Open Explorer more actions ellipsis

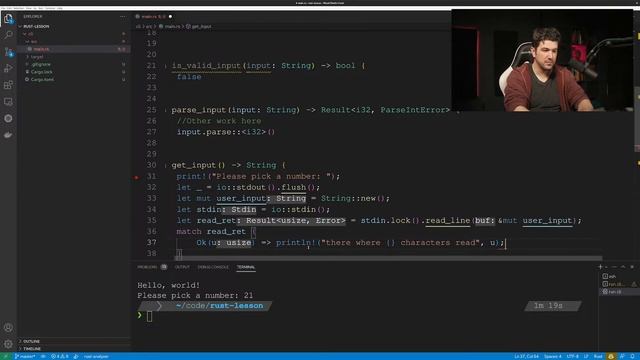pyautogui.click(x=122, y=16)
